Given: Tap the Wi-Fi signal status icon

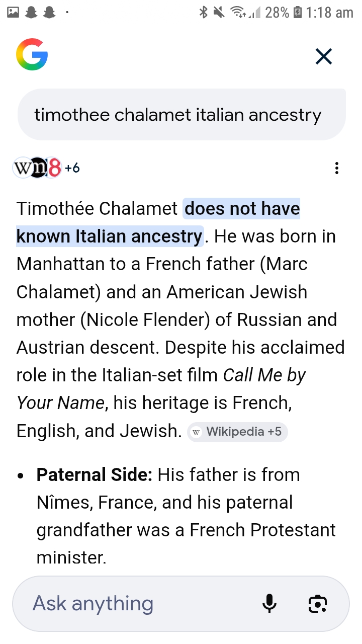Looking at the screenshot, I should (x=238, y=13).
